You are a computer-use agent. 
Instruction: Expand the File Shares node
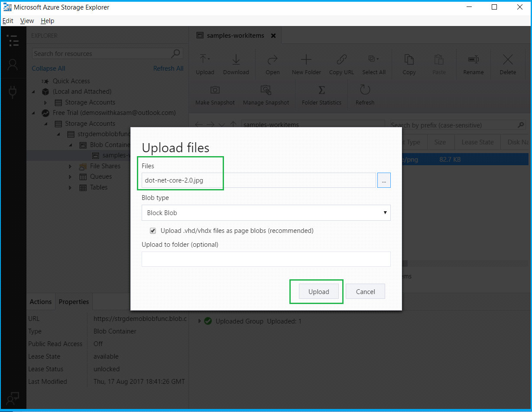click(x=70, y=167)
